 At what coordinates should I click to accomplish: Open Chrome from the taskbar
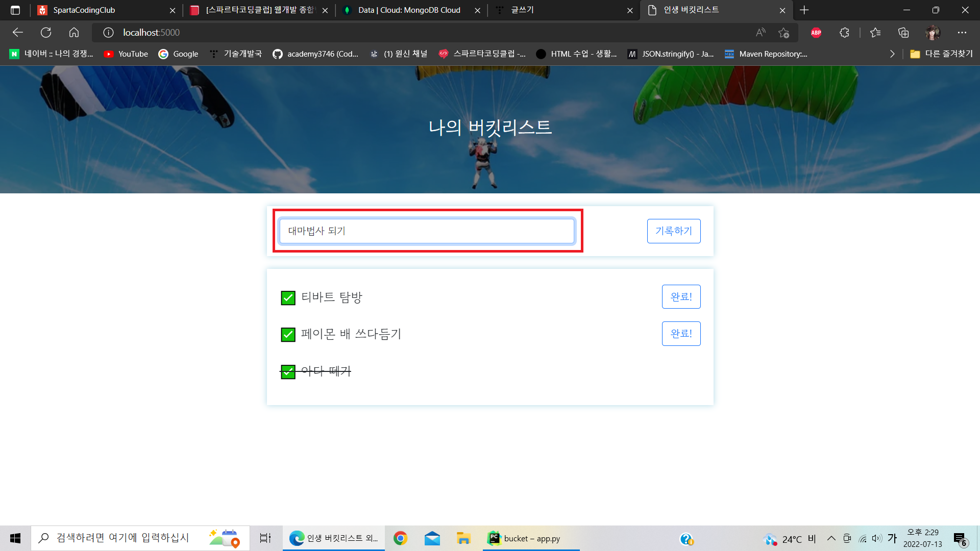(401, 538)
